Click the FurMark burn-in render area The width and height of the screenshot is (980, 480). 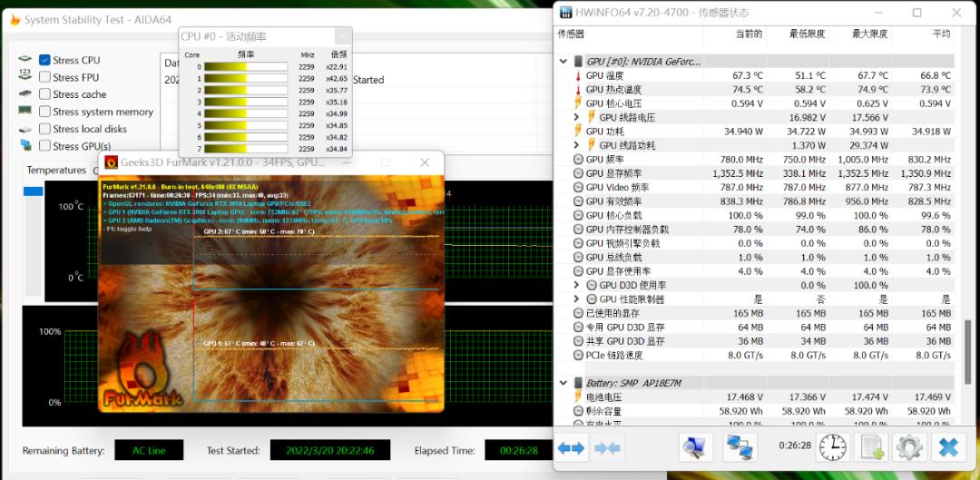click(x=271, y=294)
